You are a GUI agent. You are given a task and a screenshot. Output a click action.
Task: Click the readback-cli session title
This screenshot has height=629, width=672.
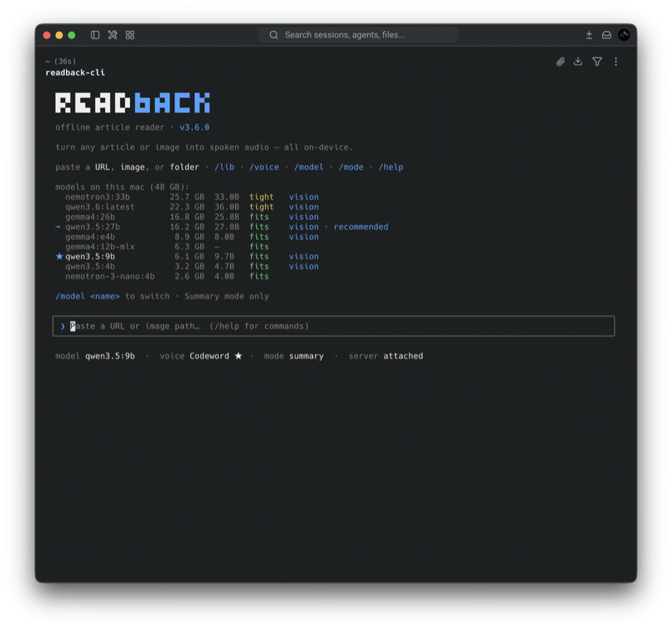[x=75, y=72]
